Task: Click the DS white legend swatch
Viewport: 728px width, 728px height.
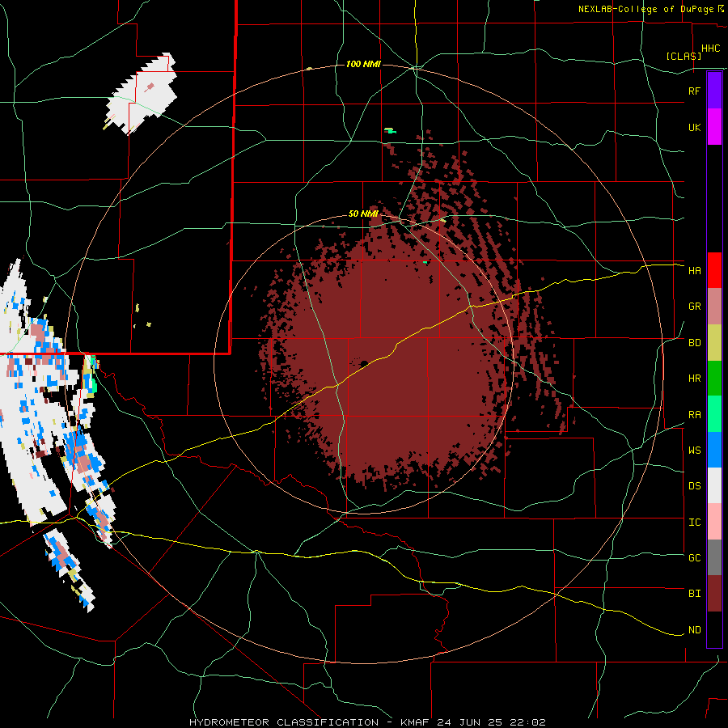Action: pyautogui.click(x=714, y=485)
